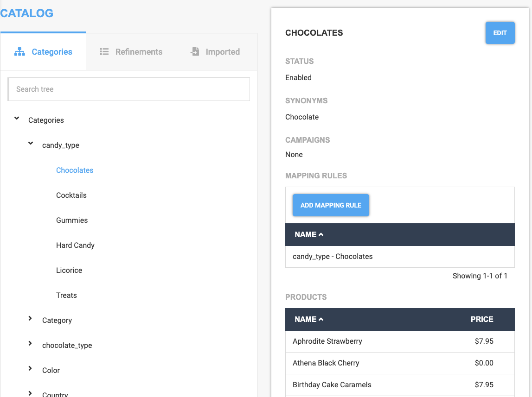Image resolution: width=532 pixels, height=397 pixels.
Task: Focus the Search tree input field
Action: click(129, 89)
